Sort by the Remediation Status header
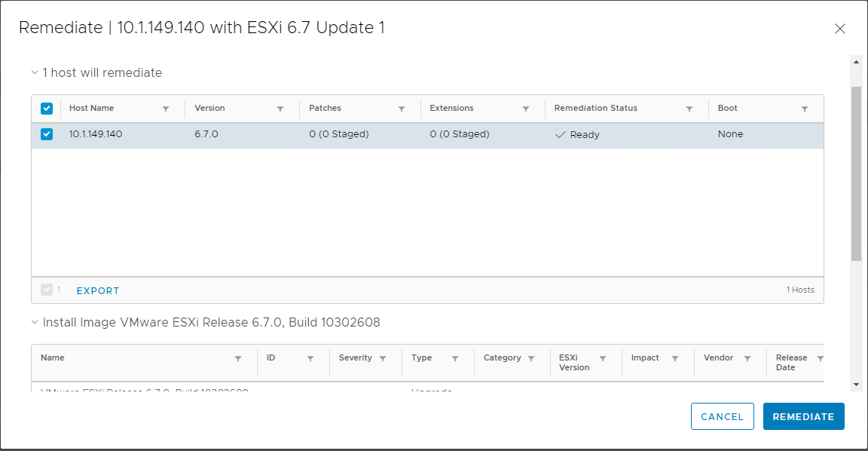This screenshot has height=451, width=868. (x=596, y=108)
